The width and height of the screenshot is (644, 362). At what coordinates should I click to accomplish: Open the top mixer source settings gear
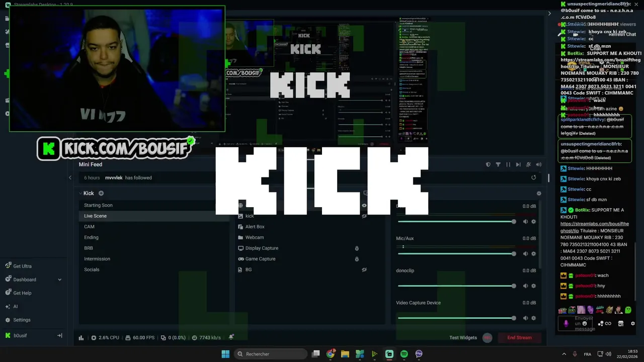click(x=534, y=221)
